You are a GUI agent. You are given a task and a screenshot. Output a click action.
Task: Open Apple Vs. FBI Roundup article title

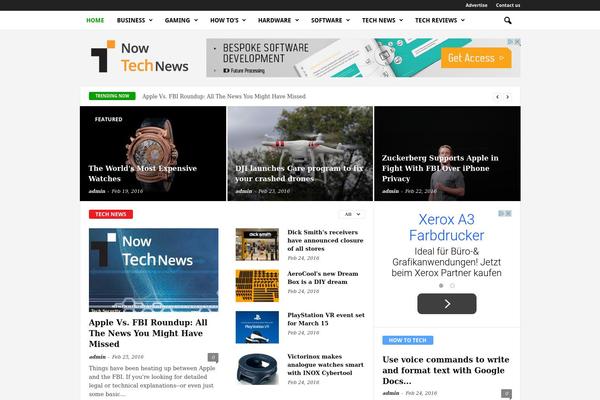148,333
